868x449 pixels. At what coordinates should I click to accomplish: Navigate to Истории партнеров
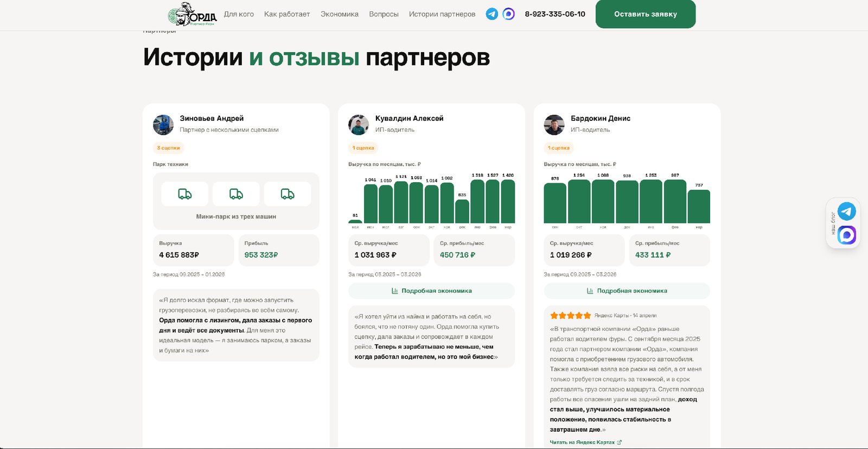click(x=442, y=14)
